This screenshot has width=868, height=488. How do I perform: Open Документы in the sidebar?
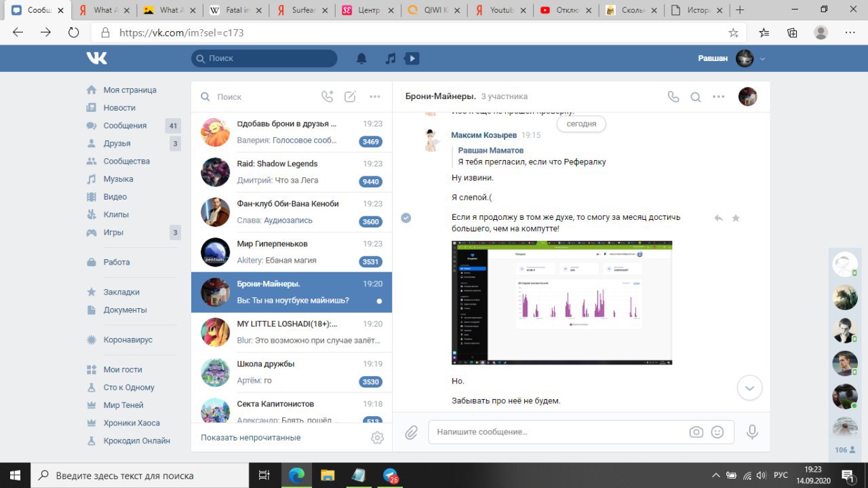pyautogui.click(x=125, y=309)
